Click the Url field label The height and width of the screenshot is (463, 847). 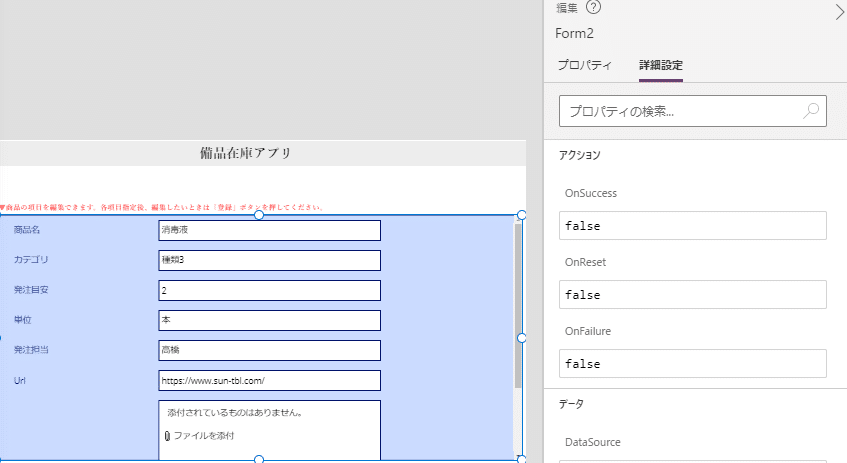[x=19, y=380]
